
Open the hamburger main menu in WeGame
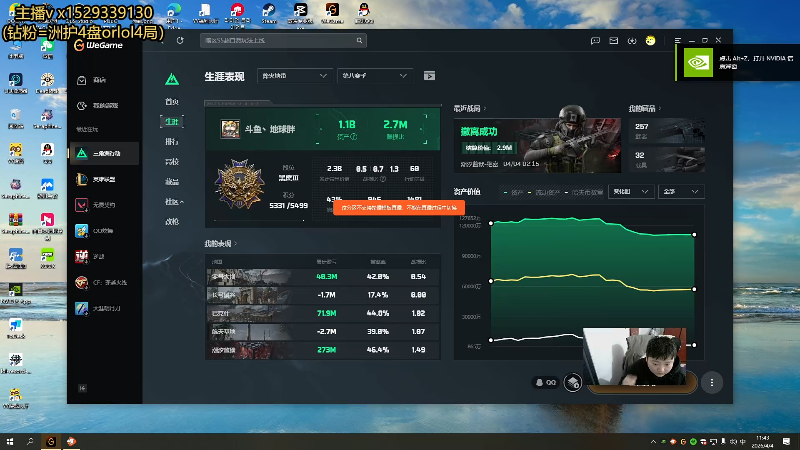coord(678,40)
